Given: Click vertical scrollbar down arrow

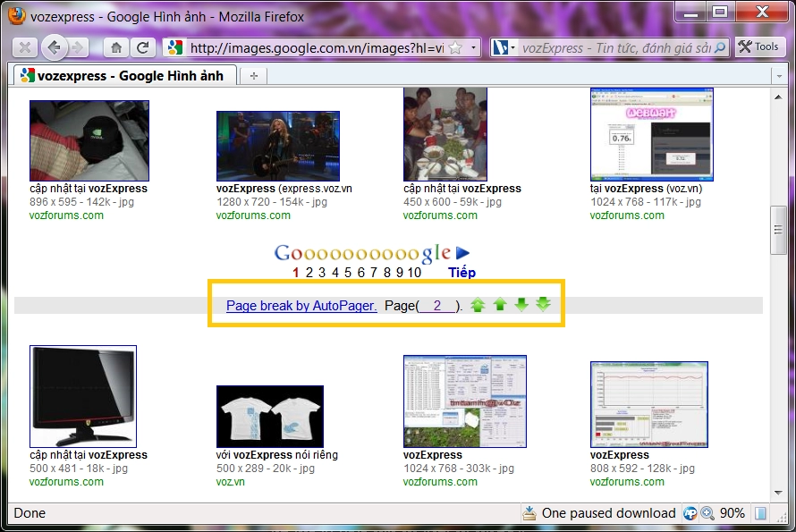Looking at the screenshot, I should tap(778, 493).
